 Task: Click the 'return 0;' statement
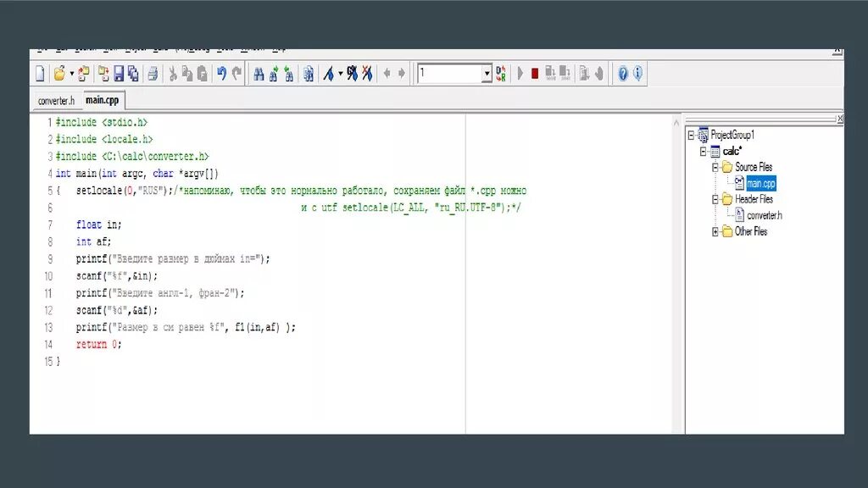98,345
